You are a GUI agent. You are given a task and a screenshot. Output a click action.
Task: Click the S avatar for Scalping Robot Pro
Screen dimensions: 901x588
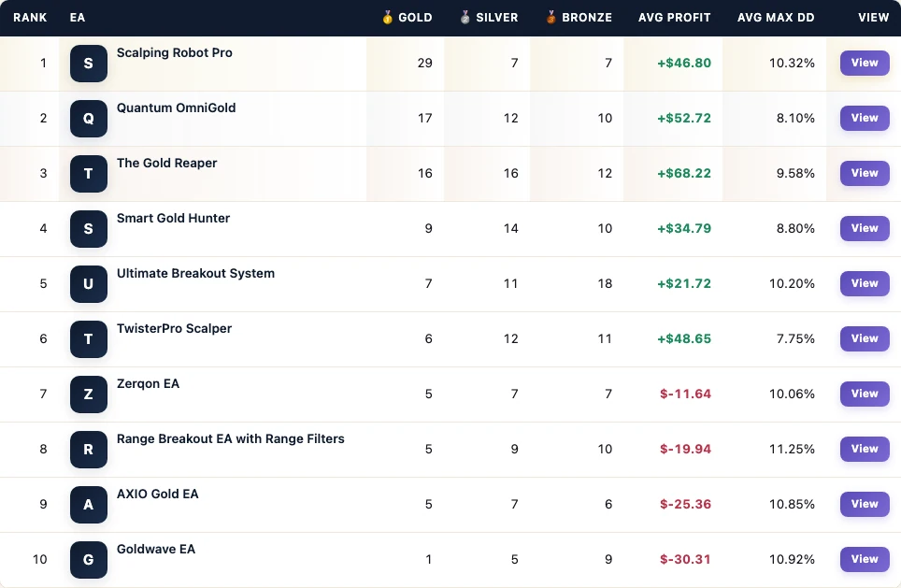[89, 64]
